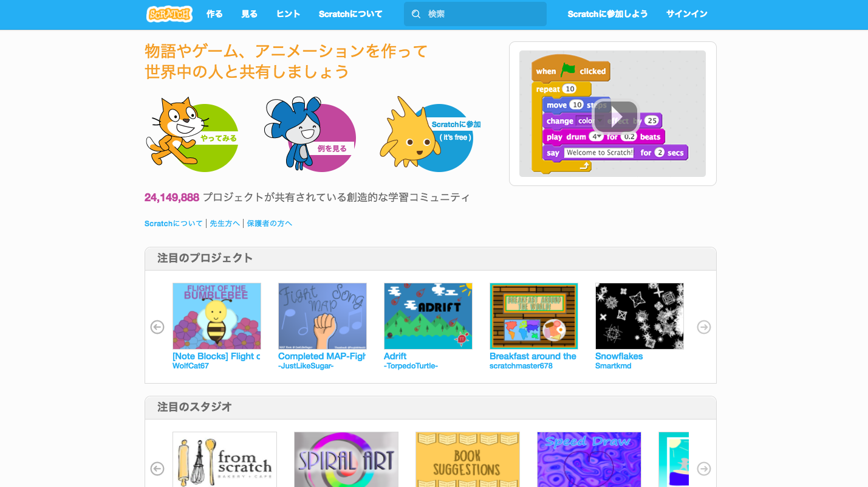
Task: Click the Scratch logo in the navigation bar
Action: 169,14
